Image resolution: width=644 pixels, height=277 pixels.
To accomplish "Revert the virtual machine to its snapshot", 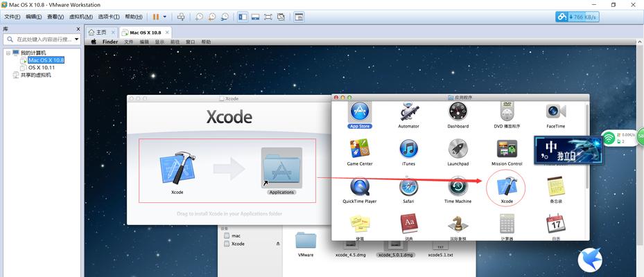I will click(212, 17).
